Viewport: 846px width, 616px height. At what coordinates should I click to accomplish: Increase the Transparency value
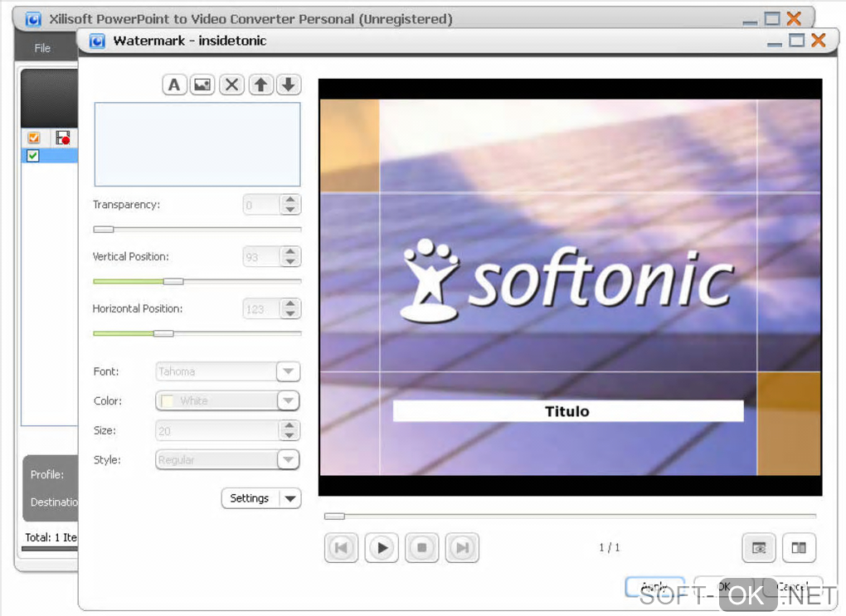(x=290, y=200)
